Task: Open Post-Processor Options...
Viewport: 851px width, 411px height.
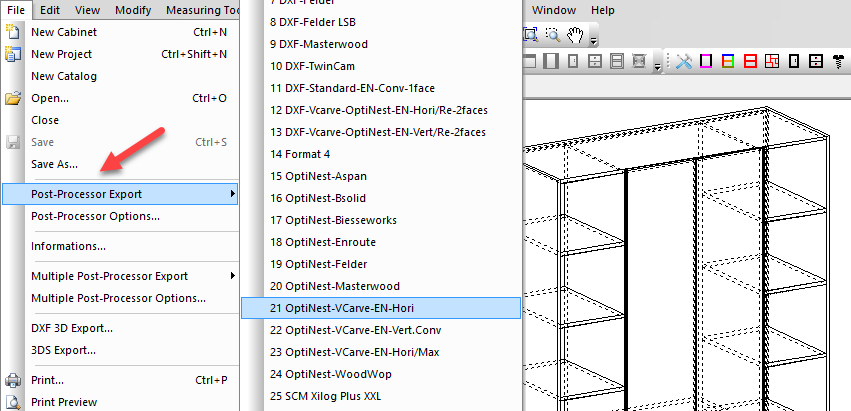Action: pos(120,216)
